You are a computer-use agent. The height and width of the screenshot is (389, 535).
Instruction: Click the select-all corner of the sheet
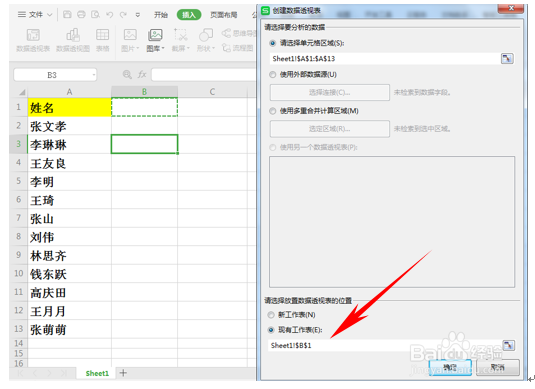[x=22, y=92]
